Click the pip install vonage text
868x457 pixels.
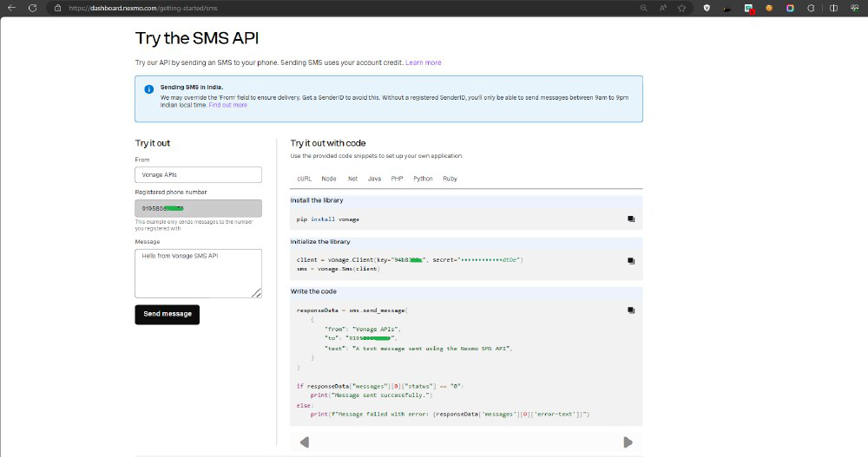[328, 219]
